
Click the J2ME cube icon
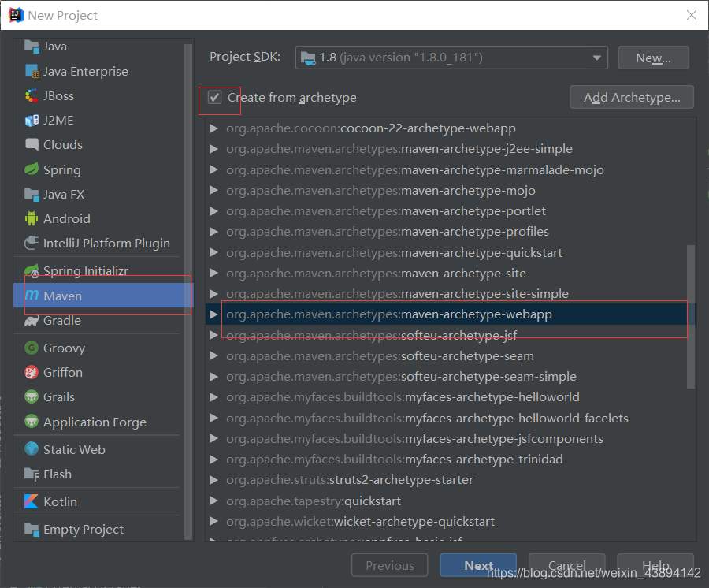[x=32, y=121]
